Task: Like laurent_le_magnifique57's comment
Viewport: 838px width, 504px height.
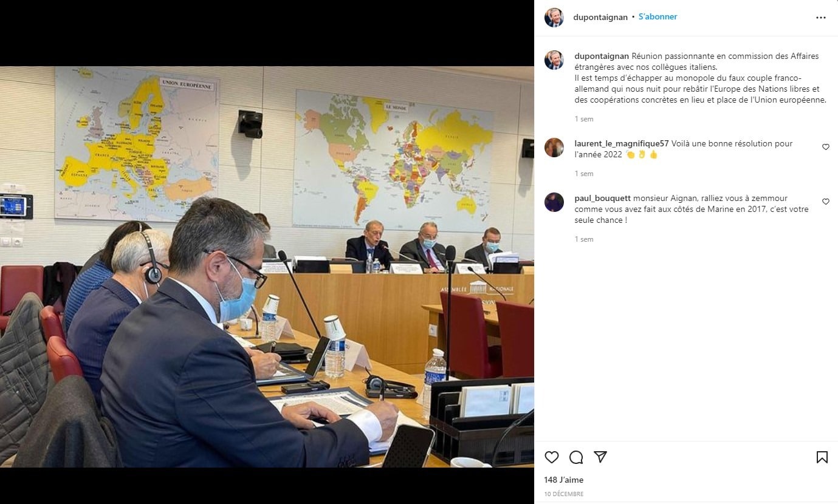Action: tap(825, 147)
